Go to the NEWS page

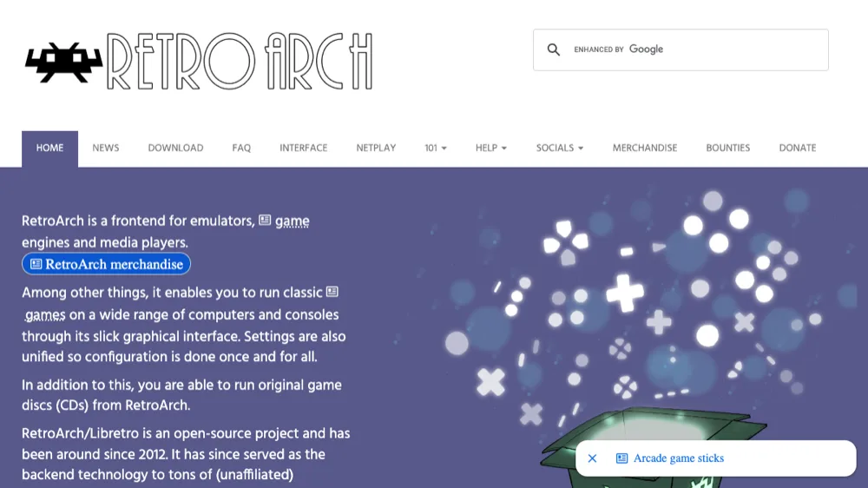[x=106, y=148]
